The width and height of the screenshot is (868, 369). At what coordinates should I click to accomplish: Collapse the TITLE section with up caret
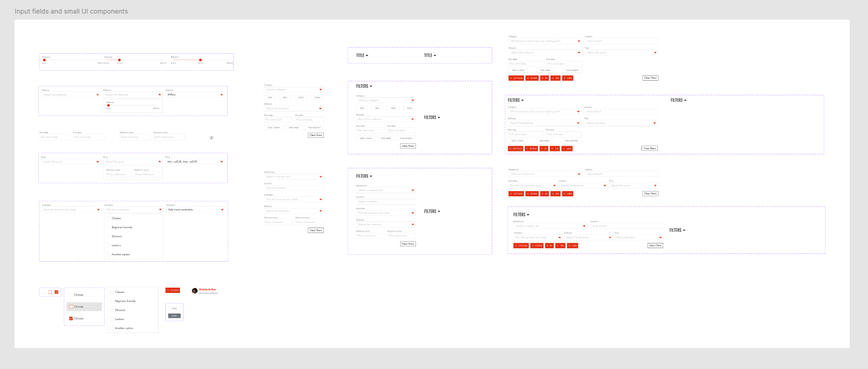coord(435,55)
